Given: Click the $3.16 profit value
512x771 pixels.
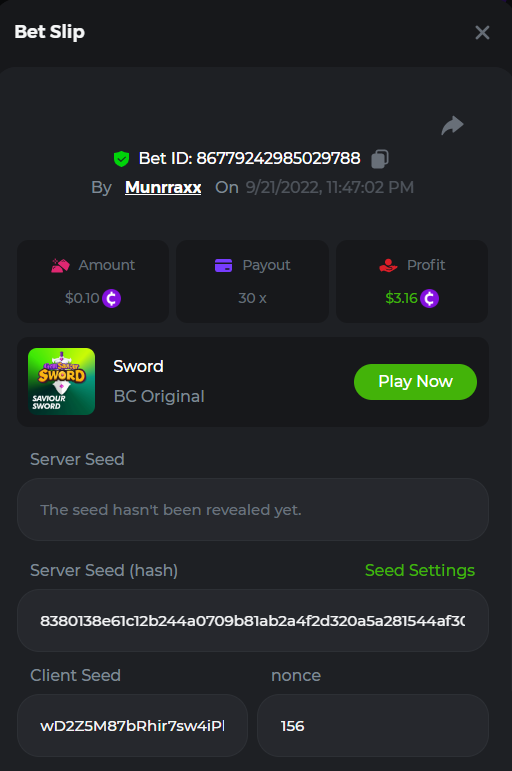Looking at the screenshot, I should 401,298.
